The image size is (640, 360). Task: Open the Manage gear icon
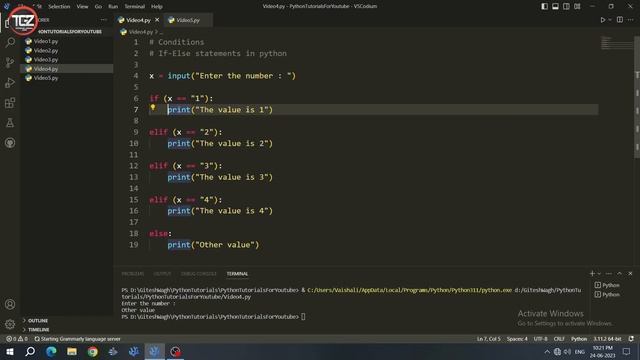pos(10,324)
